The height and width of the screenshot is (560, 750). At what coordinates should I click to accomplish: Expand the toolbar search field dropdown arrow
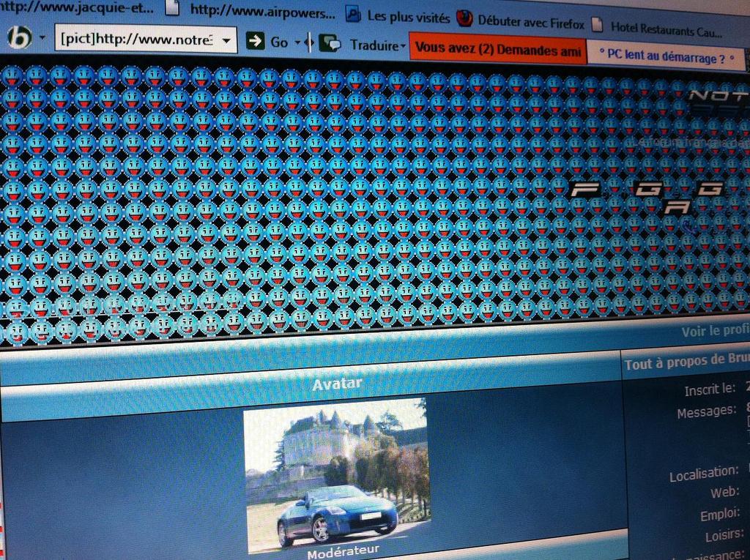tap(227, 40)
